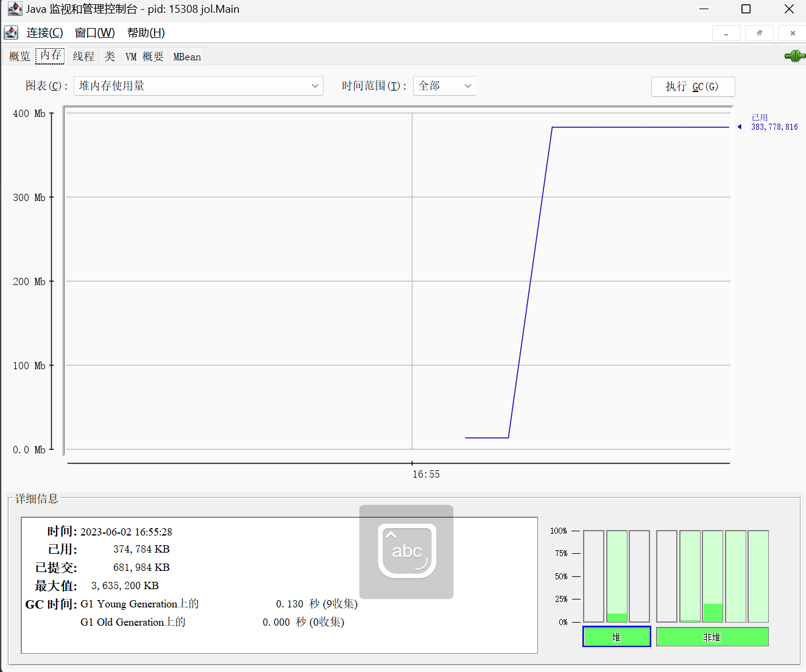
Task: Expand the 时间范围 全部 dropdown
Action: pyautogui.click(x=444, y=86)
